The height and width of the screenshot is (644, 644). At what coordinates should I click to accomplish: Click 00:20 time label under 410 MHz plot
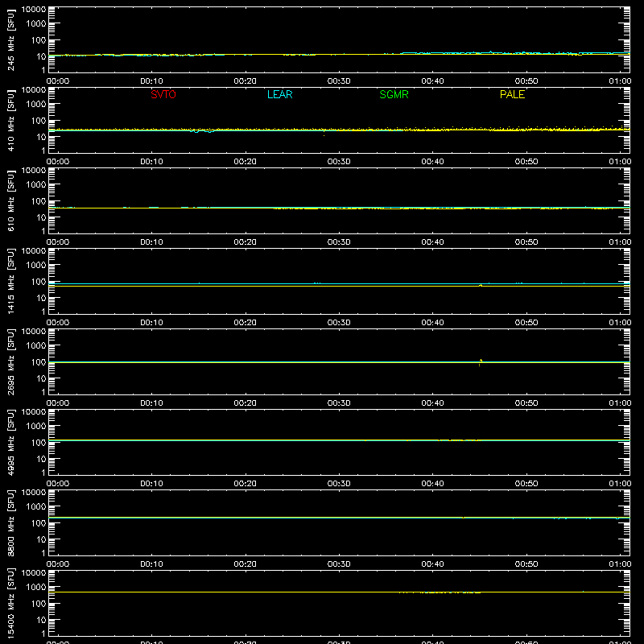246,162
